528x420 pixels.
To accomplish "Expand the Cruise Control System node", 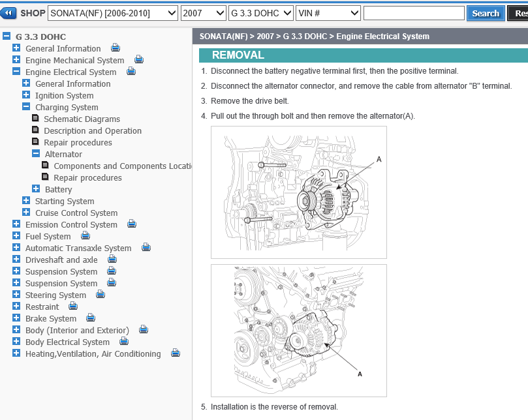I will 26,213.
